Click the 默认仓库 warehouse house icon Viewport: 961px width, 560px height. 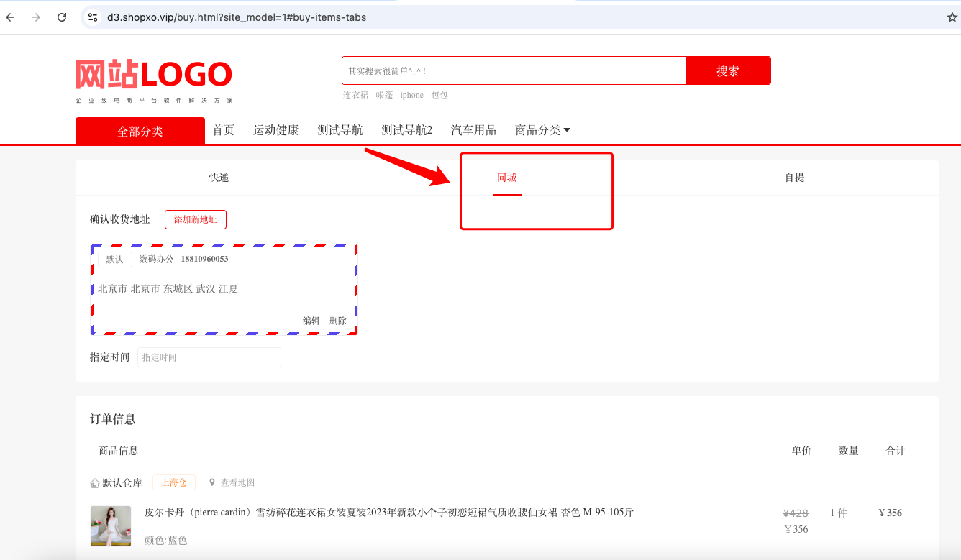click(94, 483)
